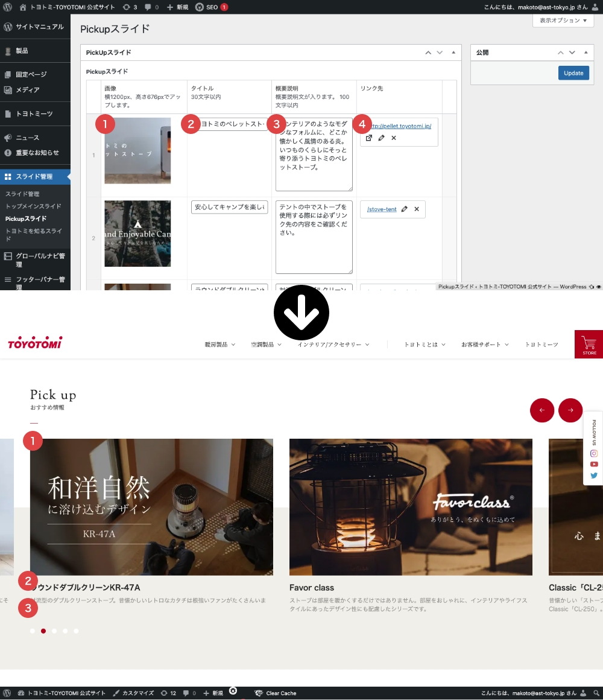Image resolution: width=603 pixels, height=700 pixels.
Task: Click KR-47A slide image
Action: point(151,507)
